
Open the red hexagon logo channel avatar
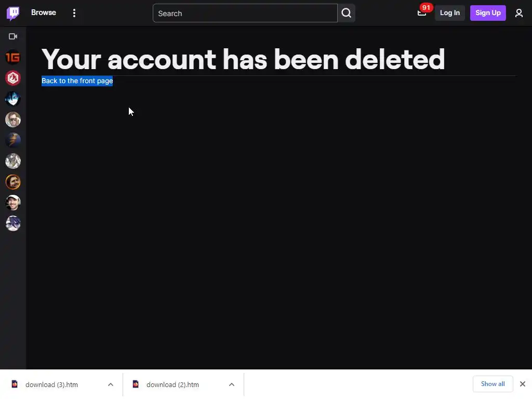13,78
